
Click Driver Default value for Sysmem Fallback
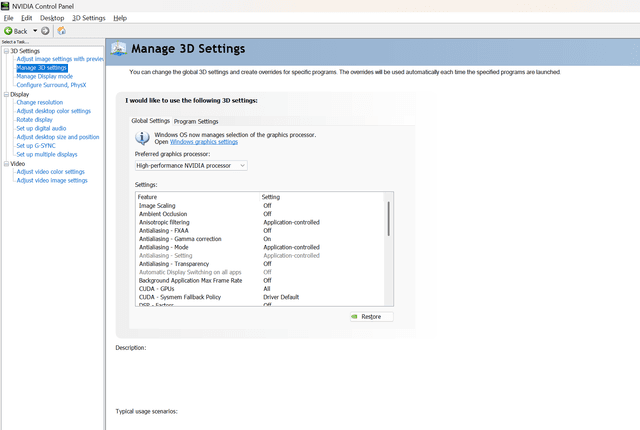click(281, 297)
